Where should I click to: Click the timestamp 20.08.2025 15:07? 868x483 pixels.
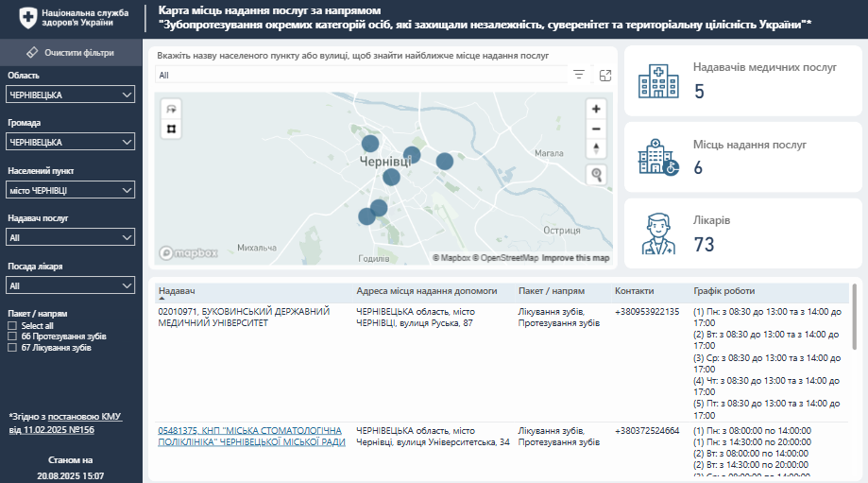70,475
